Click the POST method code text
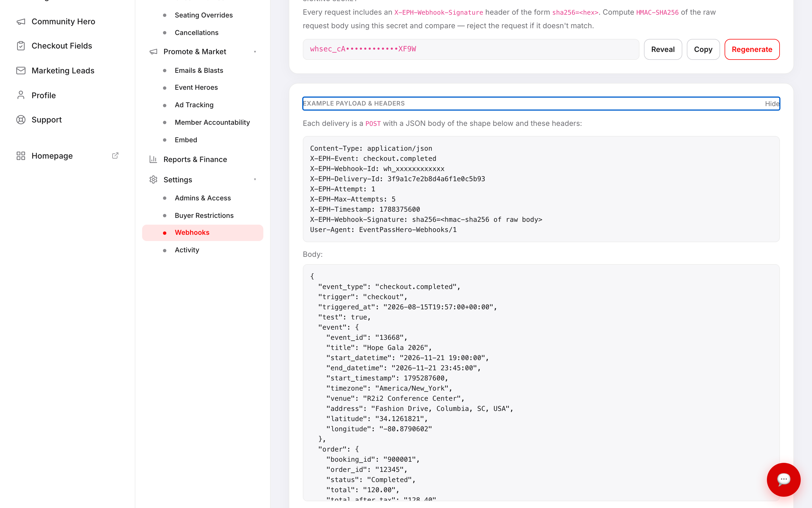 click(x=373, y=124)
